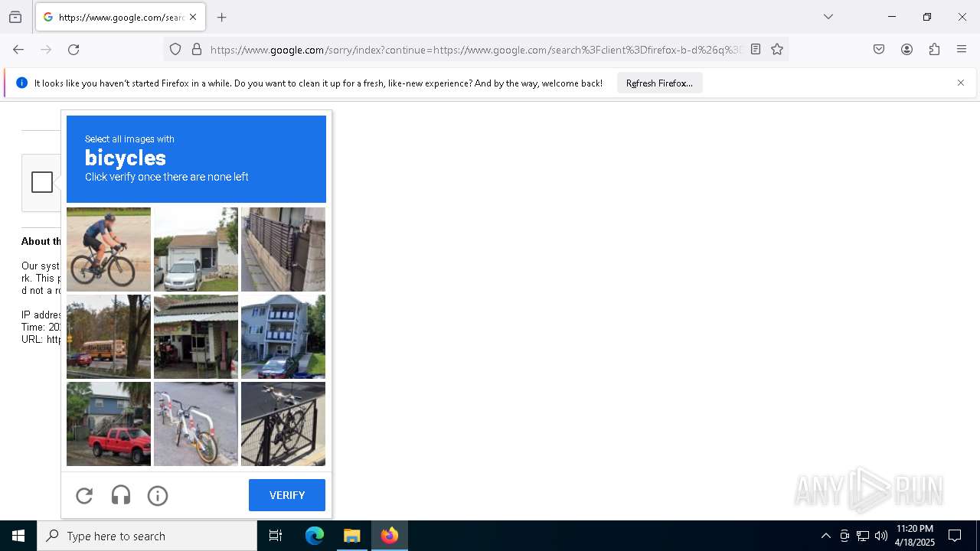
Task: Expand the list all tabs chevron
Action: point(828,17)
